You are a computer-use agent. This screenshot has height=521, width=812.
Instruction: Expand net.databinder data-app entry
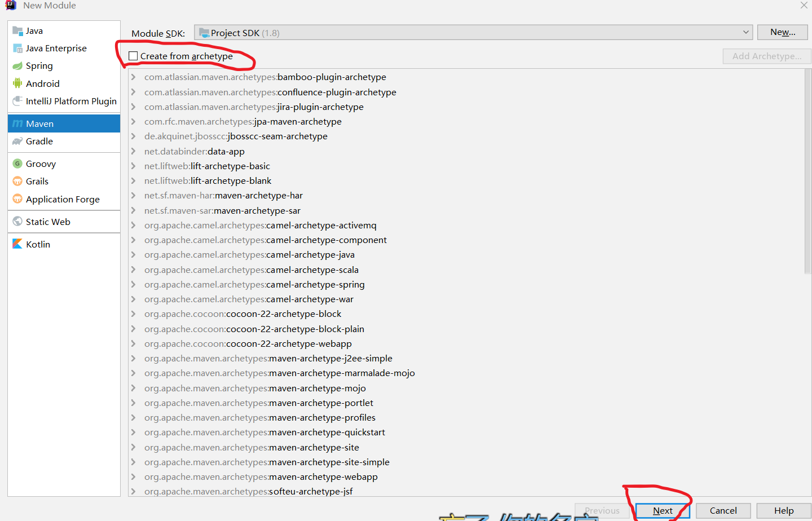[134, 151]
